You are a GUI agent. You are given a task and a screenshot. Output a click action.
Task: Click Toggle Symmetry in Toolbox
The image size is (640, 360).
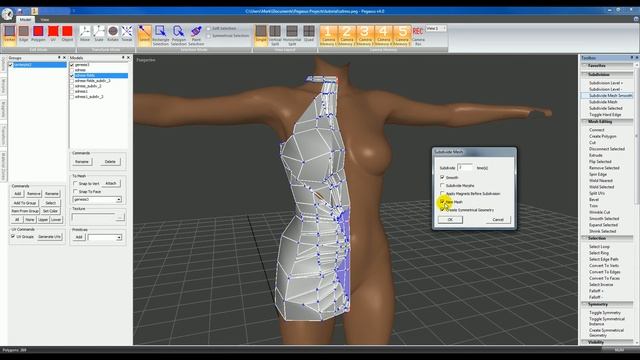click(604, 313)
